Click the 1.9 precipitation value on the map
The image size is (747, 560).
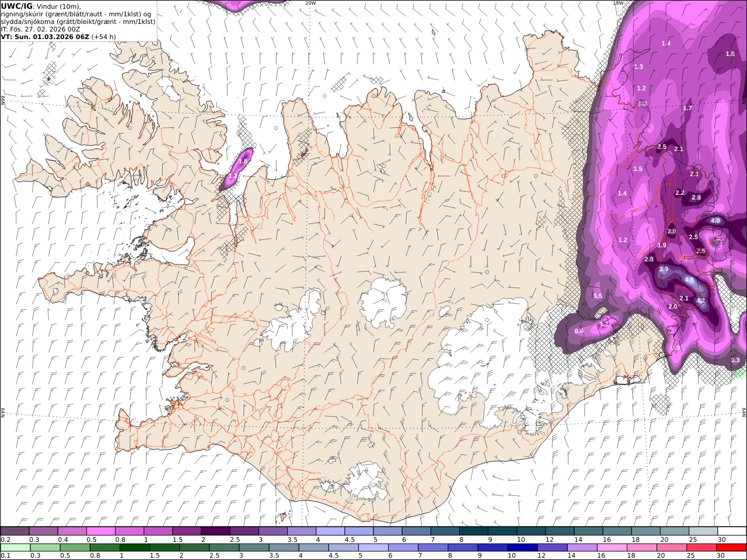coord(662,246)
